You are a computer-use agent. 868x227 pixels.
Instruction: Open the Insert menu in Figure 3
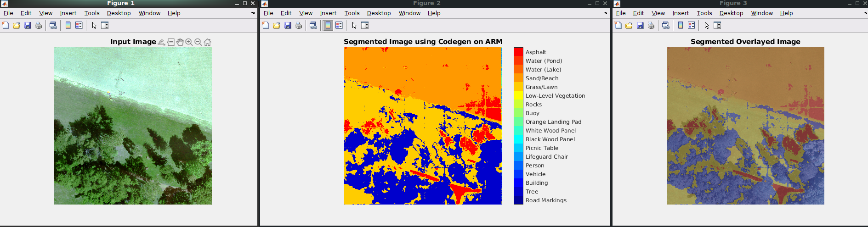pos(681,13)
